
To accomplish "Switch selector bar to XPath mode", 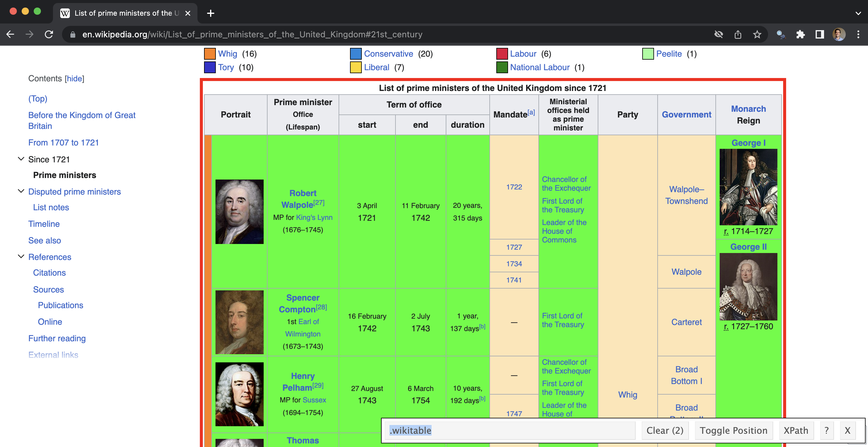I will pyautogui.click(x=795, y=430).
